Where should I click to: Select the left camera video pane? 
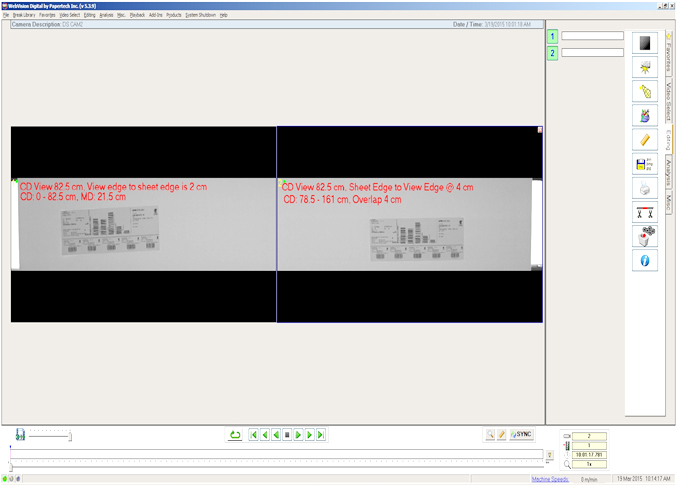(x=143, y=224)
